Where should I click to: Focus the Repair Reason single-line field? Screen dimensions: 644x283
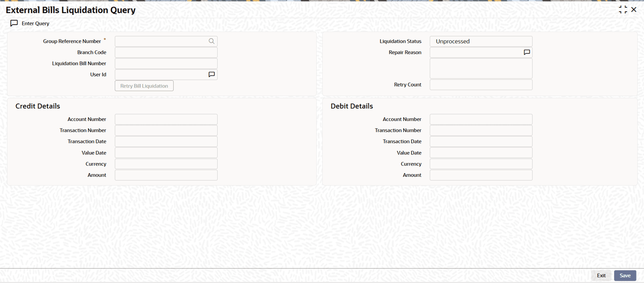tap(481, 53)
